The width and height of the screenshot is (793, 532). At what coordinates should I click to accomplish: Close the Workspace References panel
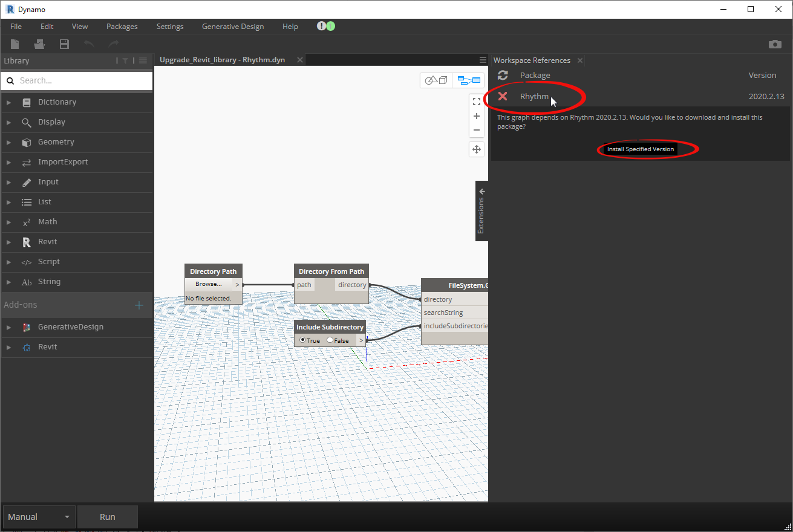[x=580, y=60]
